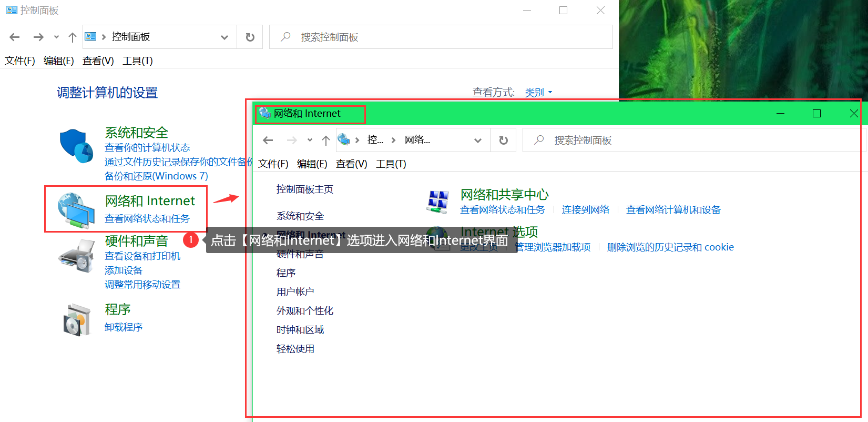Click the 控制面板 window title bar icon
This screenshot has width=868, height=422.
pyautogui.click(x=11, y=10)
